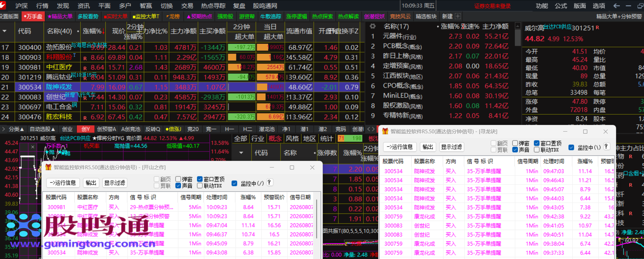Select the 风格 sector filter tab

click(x=292, y=138)
